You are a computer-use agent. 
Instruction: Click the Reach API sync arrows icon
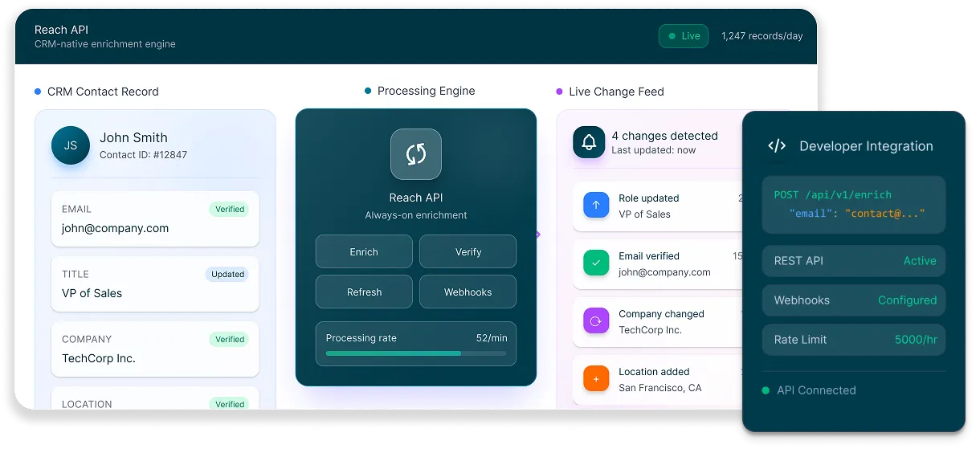(416, 154)
